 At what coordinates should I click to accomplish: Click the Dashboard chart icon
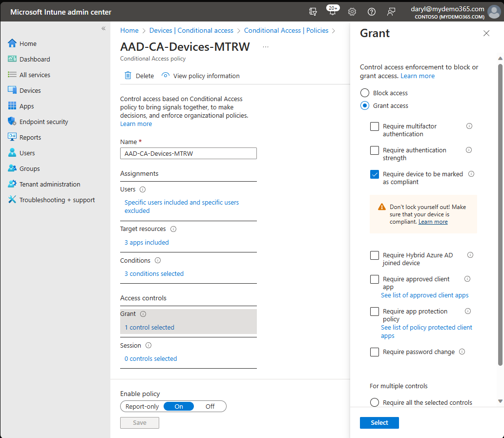tap(12, 59)
